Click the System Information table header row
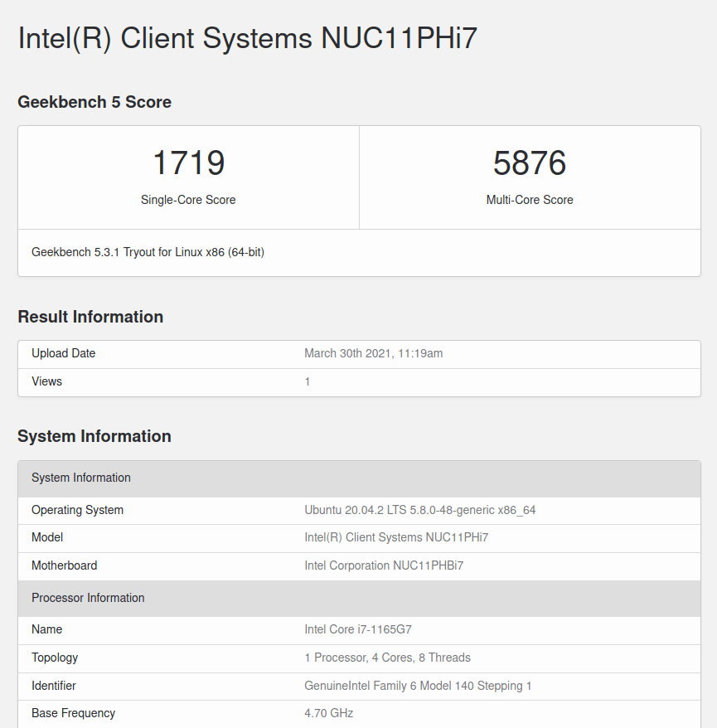This screenshot has width=717, height=728. [359, 478]
